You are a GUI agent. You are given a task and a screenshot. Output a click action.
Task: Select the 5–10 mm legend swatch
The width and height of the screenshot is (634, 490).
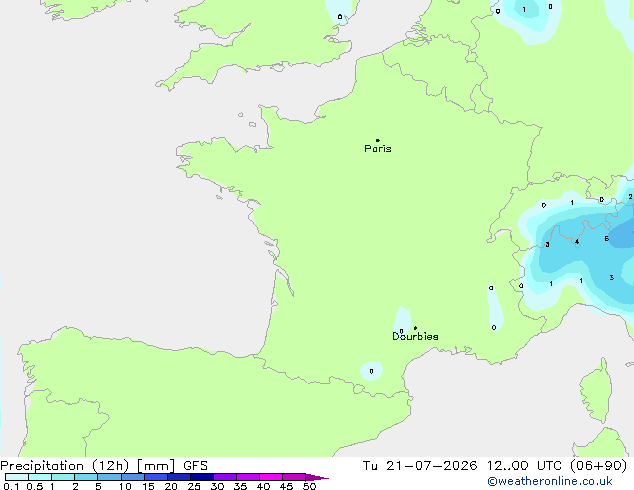tap(110, 477)
